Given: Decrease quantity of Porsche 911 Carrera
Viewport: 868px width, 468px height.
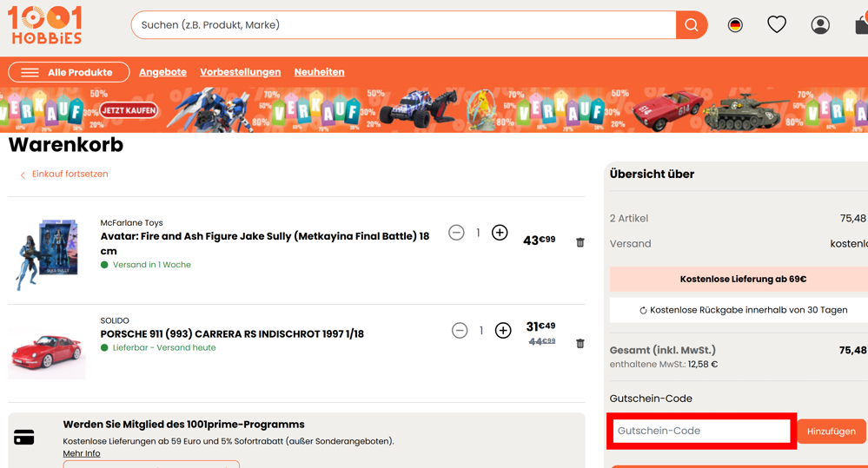Looking at the screenshot, I should point(460,331).
